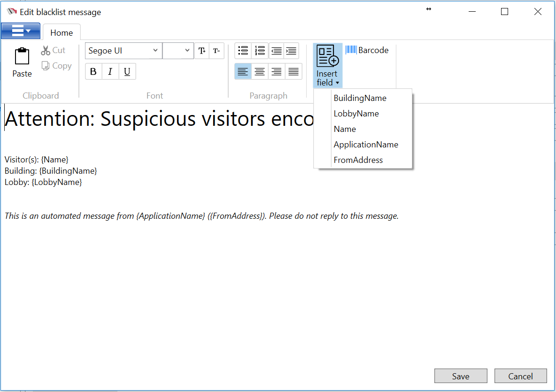Save the blacklist message
This screenshot has height=392, width=556.
click(460, 376)
